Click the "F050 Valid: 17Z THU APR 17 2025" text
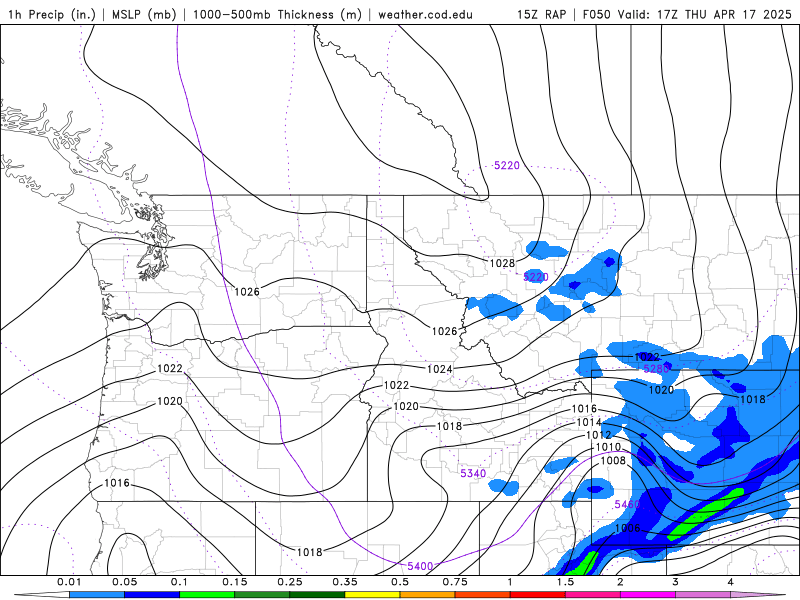Viewport: 800px width, 600px height. [x=687, y=14]
